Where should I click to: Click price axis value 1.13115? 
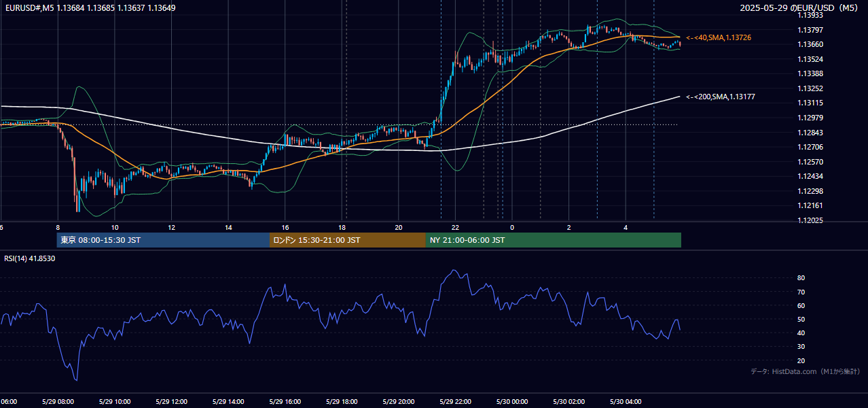[810, 103]
